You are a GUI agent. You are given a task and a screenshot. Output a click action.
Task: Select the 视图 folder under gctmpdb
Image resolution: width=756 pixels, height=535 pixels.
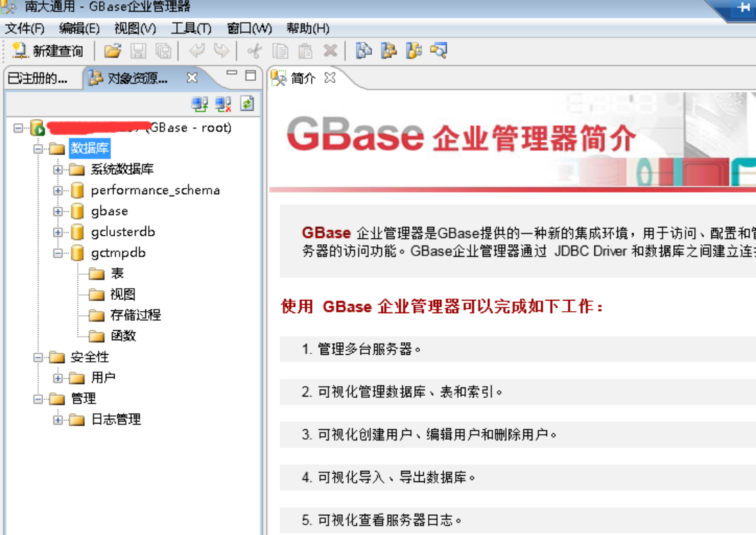coord(123,294)
